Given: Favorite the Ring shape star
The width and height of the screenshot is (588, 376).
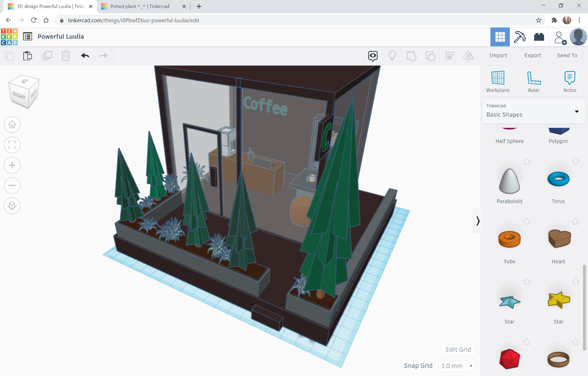Looking at the screenshot, I should click(x=576, y=342).
